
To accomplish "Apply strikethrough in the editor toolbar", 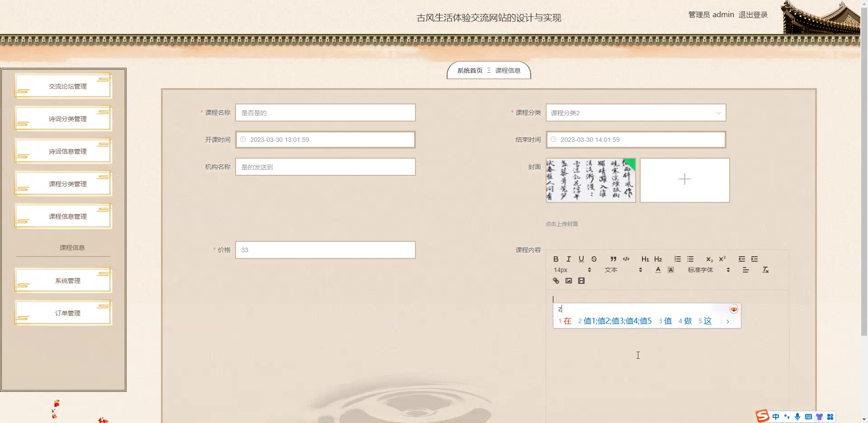I will pos(594,259).
